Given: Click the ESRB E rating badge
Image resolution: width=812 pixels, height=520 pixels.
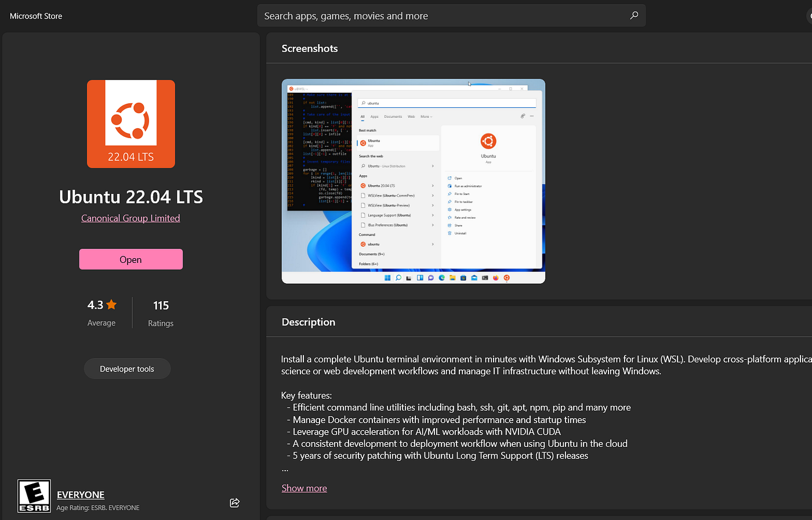Looking at the screenshot, I should tap(34, 496).
